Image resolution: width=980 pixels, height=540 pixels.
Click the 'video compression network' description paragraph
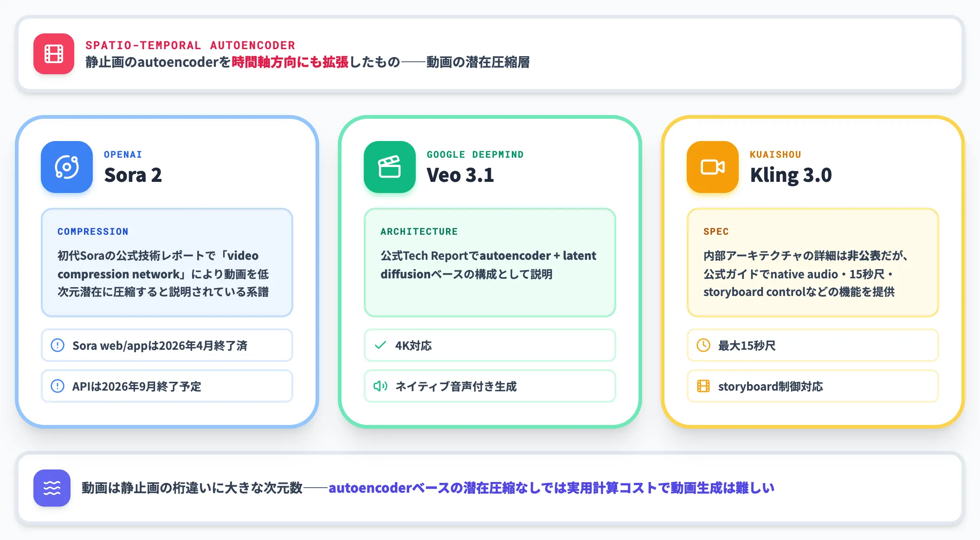coord(163,274)
